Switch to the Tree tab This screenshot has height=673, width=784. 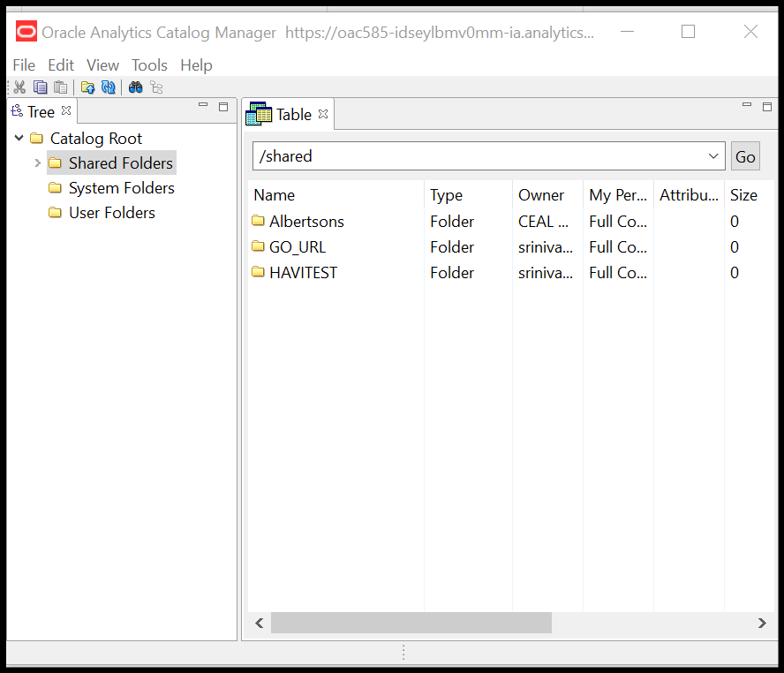click(41, 111)
